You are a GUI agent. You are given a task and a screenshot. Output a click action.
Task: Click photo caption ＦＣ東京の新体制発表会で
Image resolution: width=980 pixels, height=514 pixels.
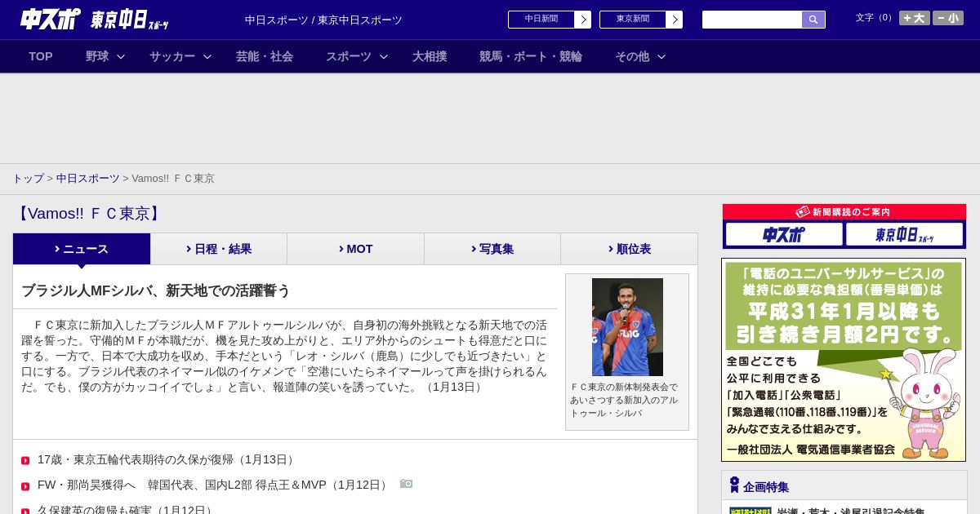(x=624, y=400)
